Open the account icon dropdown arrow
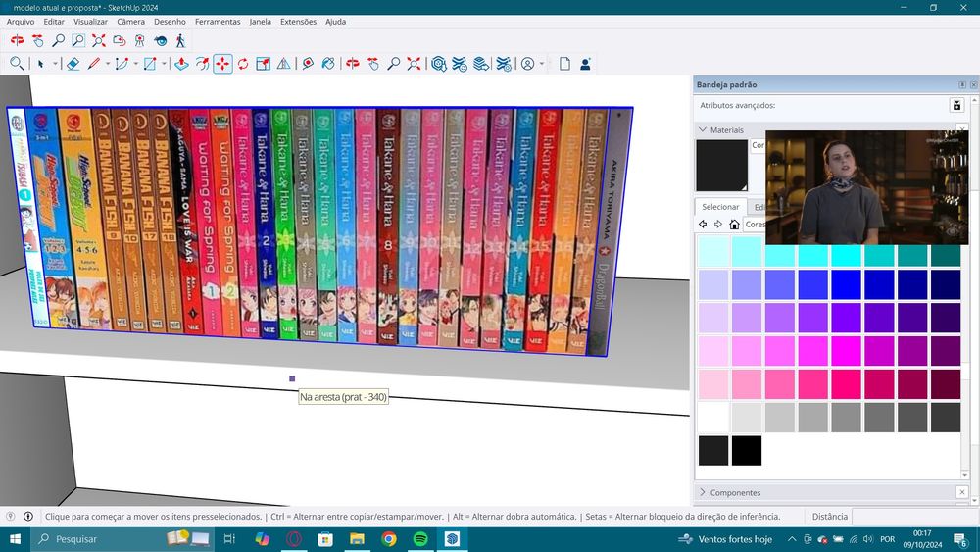 click(x=542, y=64)
